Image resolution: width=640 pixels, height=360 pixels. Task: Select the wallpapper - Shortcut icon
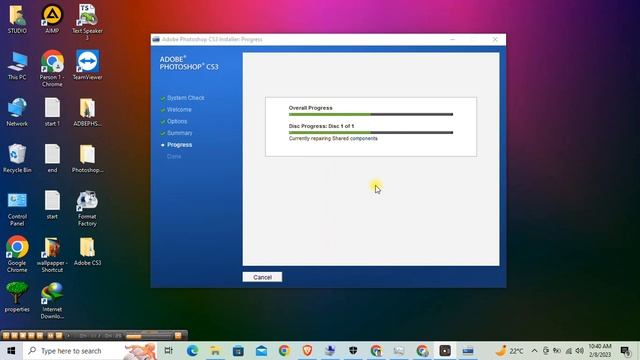[52, 255]
